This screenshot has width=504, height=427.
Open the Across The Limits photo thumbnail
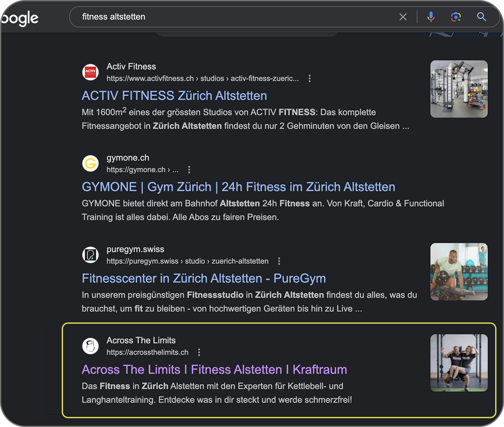pos(459,363)
